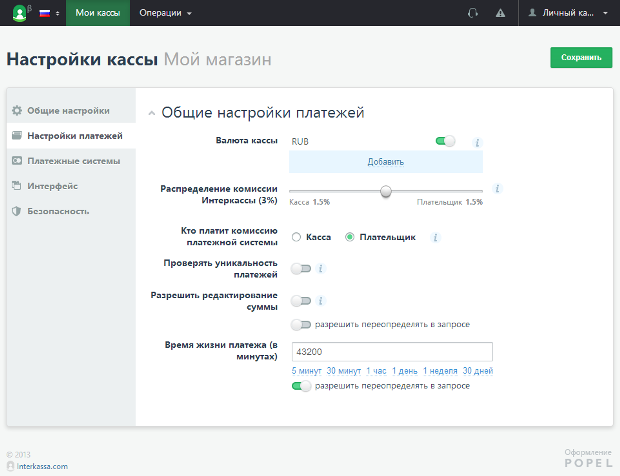This screenshot has height=476, width=620.
Task: Open the Russian flag language selector
Action: tap(49, 13)
